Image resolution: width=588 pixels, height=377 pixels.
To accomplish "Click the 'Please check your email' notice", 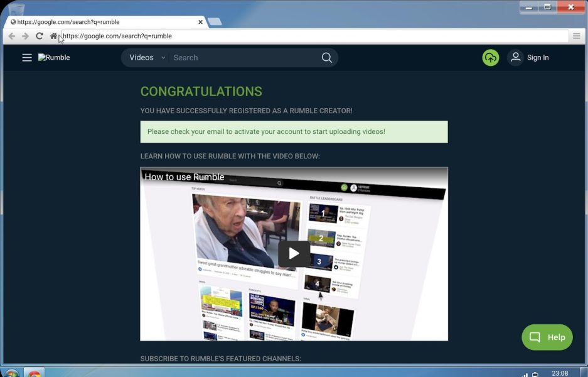I will tap(294, 132).
